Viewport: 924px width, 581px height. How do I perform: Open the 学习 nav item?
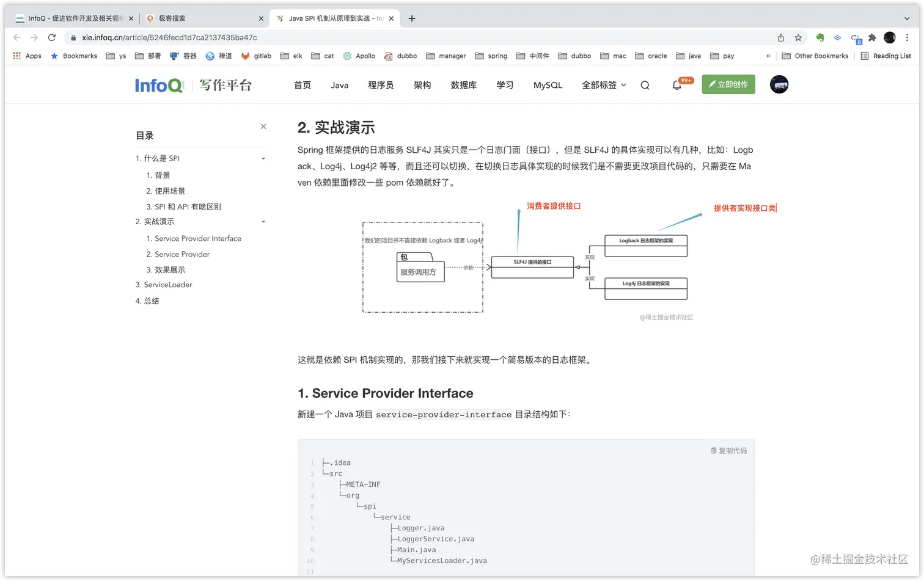505,85
